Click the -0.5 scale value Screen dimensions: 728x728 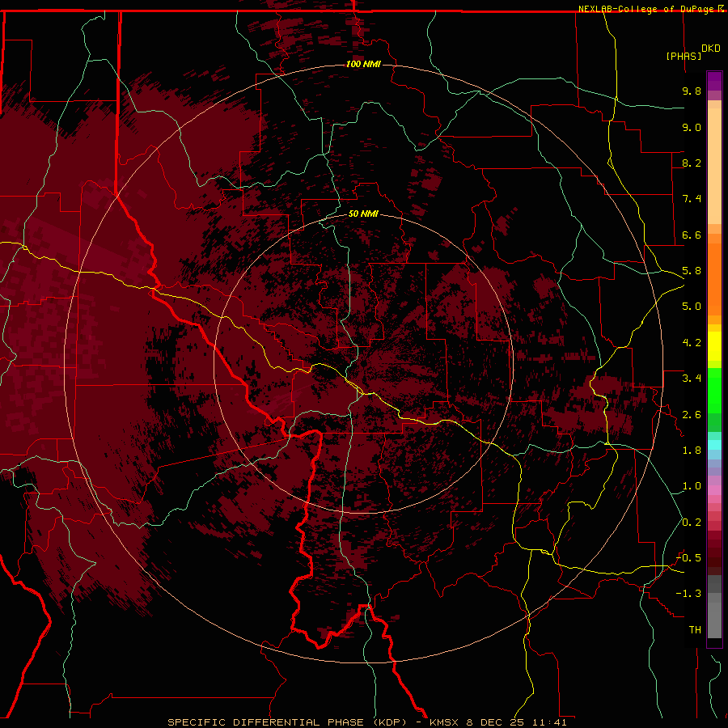coord(688,558)
